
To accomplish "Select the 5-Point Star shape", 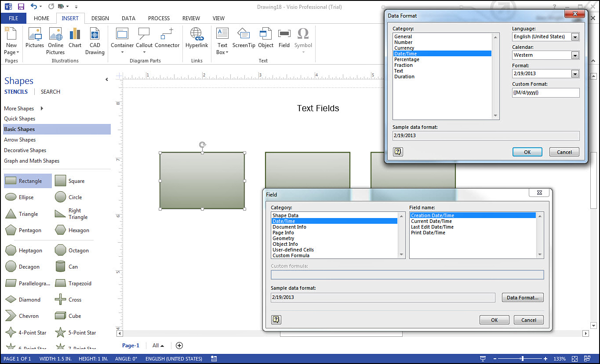I will 75,333.
